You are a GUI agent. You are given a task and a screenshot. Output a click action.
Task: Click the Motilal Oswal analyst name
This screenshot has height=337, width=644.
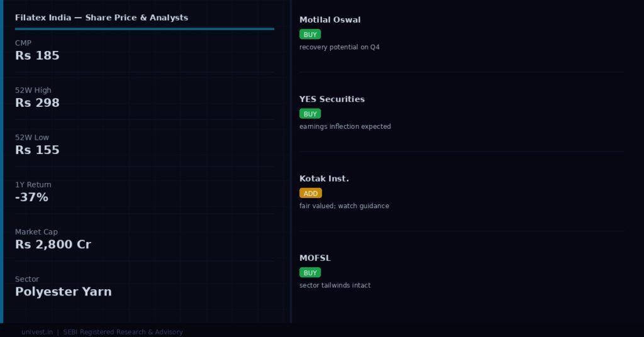[x=330, y=19]
